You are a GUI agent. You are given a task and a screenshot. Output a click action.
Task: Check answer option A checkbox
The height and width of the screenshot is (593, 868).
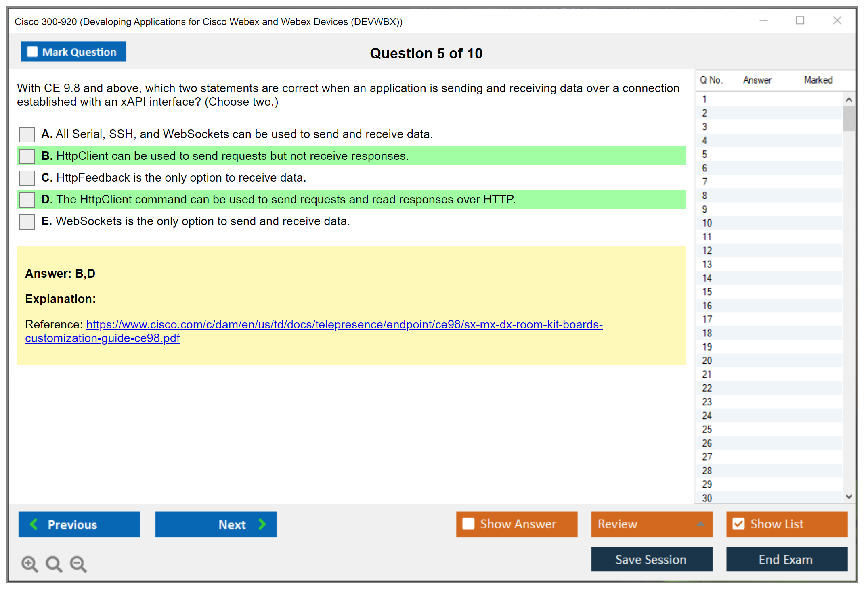click(x=27, y=134)
